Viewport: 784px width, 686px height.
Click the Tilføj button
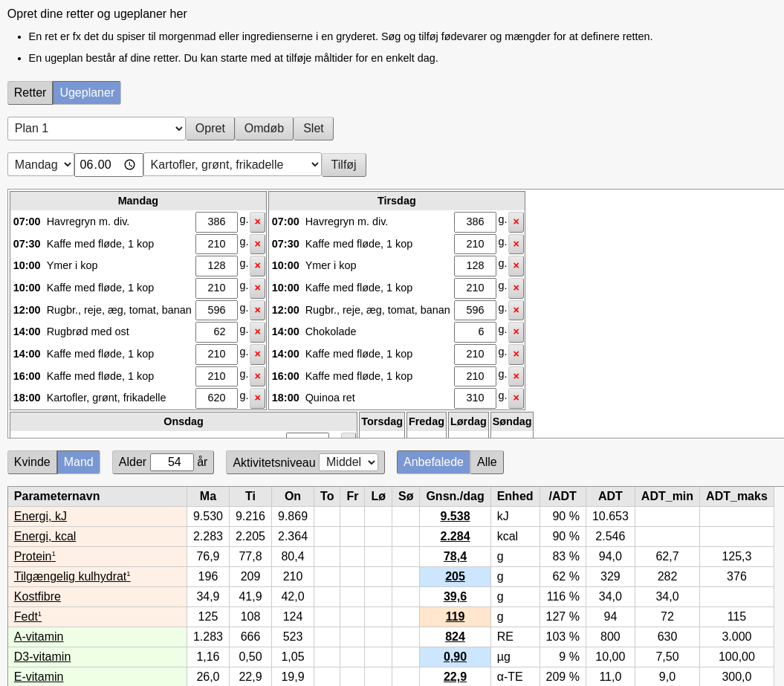pos(343,165)
